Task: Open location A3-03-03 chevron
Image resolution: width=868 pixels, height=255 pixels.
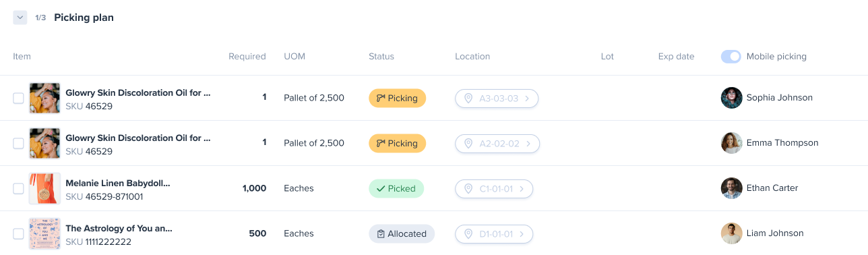Action: [527, 98]
